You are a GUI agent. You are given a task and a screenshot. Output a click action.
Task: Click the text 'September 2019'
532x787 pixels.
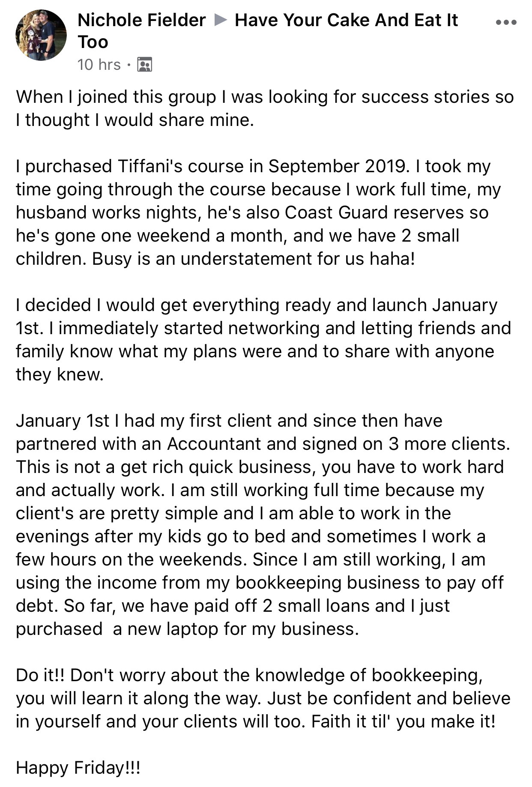337,166
